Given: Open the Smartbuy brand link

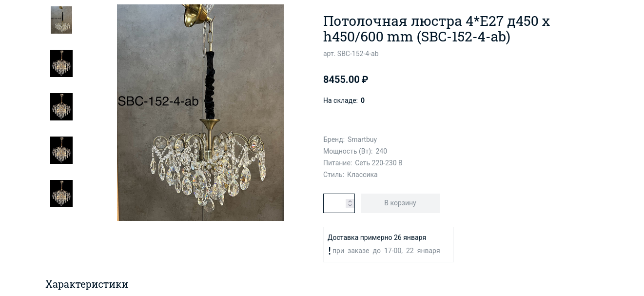Looking at the screenshot, I should pyautogui.click(x=362, y=139).
